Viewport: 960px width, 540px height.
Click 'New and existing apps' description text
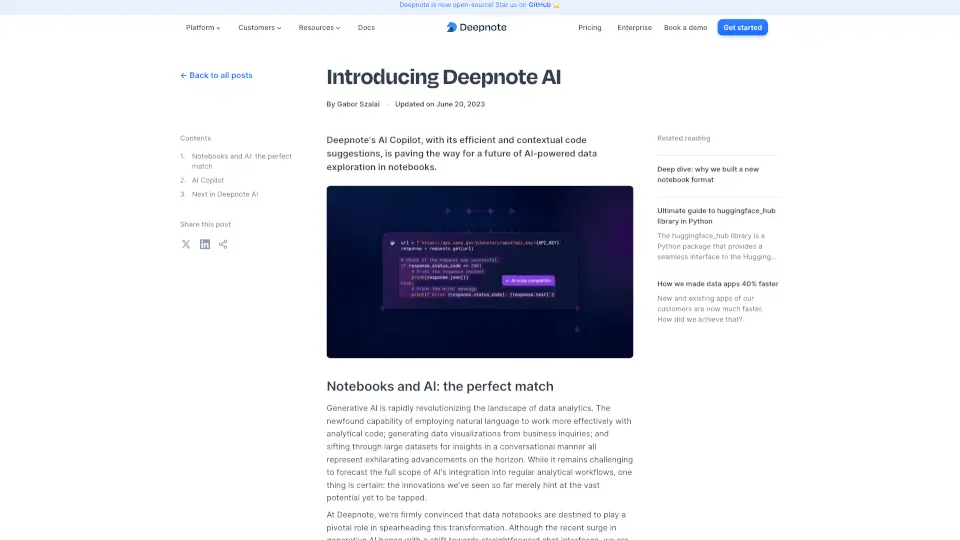710,309
